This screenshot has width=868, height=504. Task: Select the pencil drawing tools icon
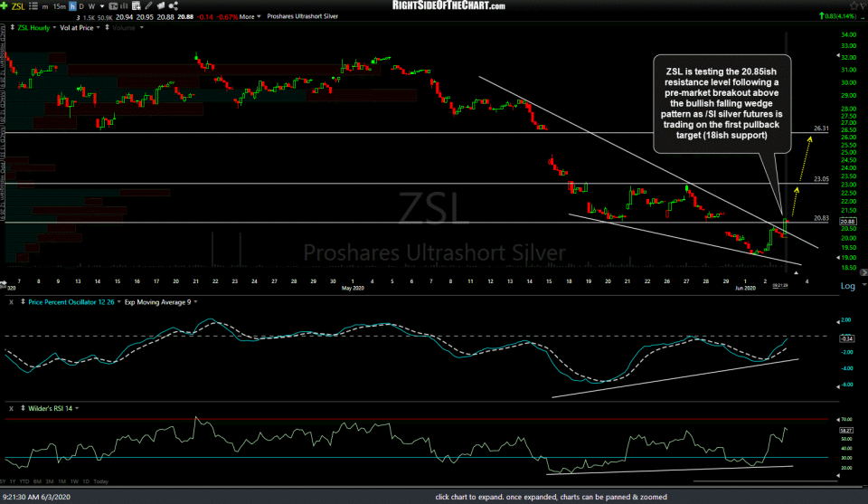[148, 6]
